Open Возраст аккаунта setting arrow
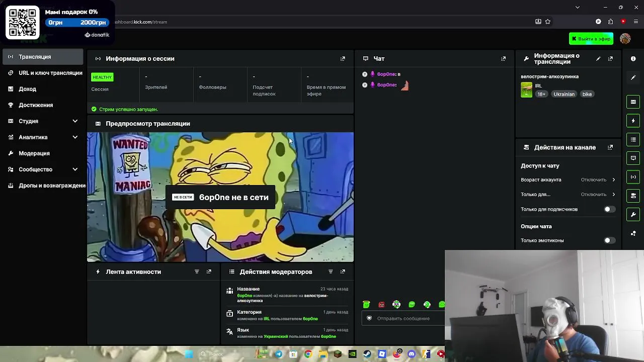The image size is (644, 362). click(613, 180)
